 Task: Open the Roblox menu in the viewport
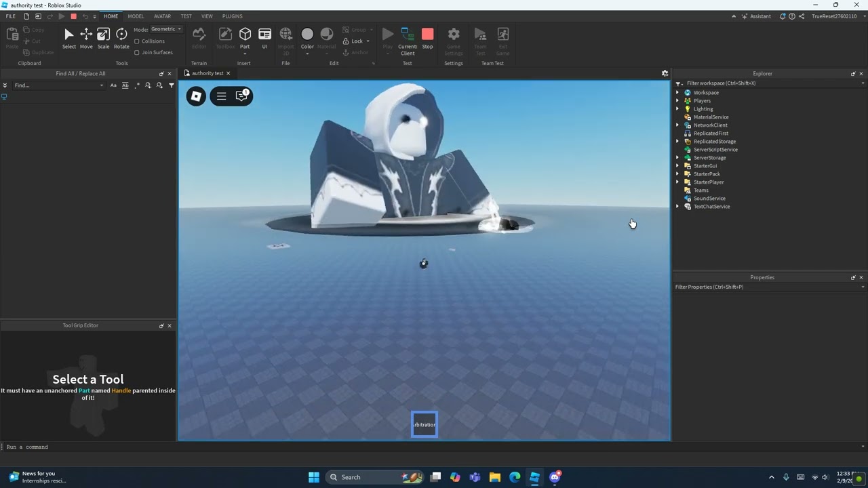click(196, 96)
